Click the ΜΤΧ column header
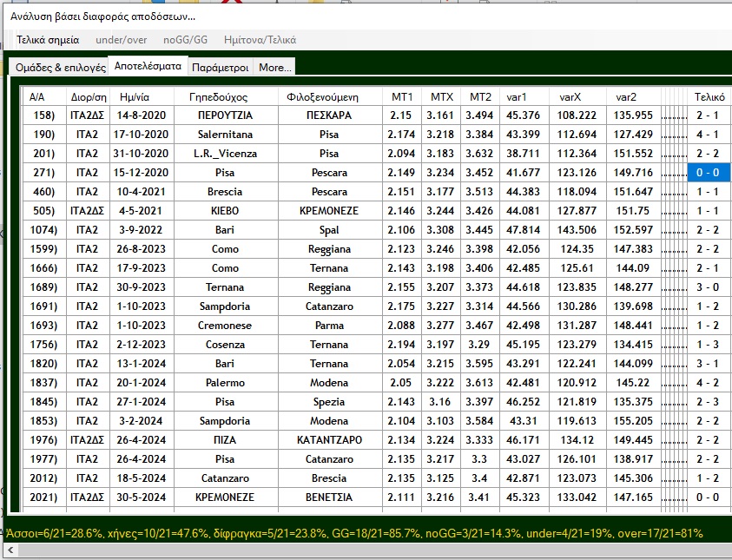This screenshot has height=560, width=732. (x=442, y=96)
